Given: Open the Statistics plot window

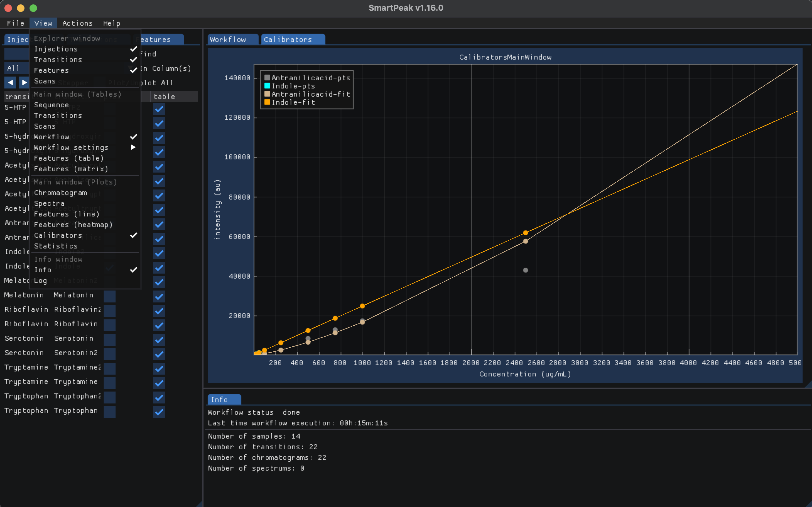Looking at the screenshot, I should click(x=84, y=246).
